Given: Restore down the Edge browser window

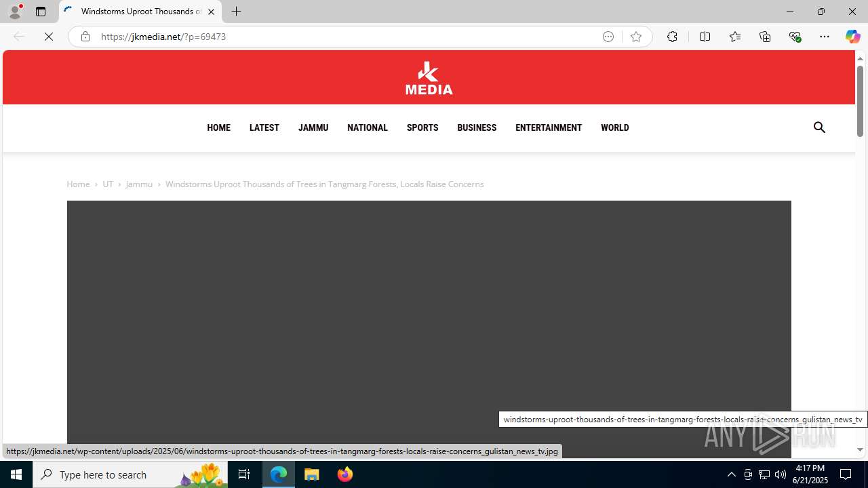Looking at the screenshot, I should (x=821, y=12).
